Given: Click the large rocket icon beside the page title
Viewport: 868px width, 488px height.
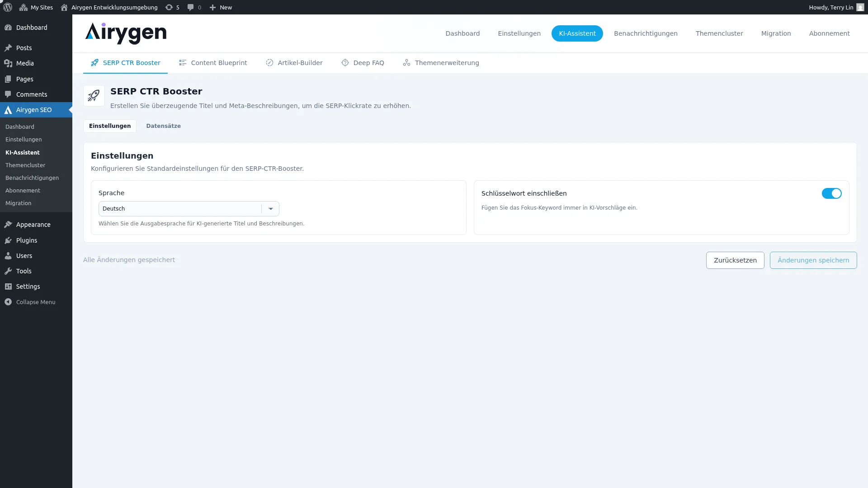Looking at the screenshot, I should (x=94, y=96).
